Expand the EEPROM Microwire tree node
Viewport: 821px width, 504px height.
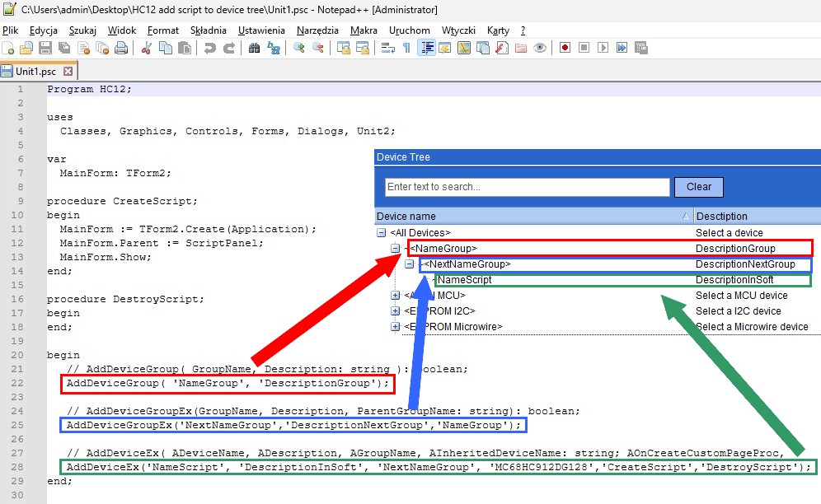click(395, 327)
